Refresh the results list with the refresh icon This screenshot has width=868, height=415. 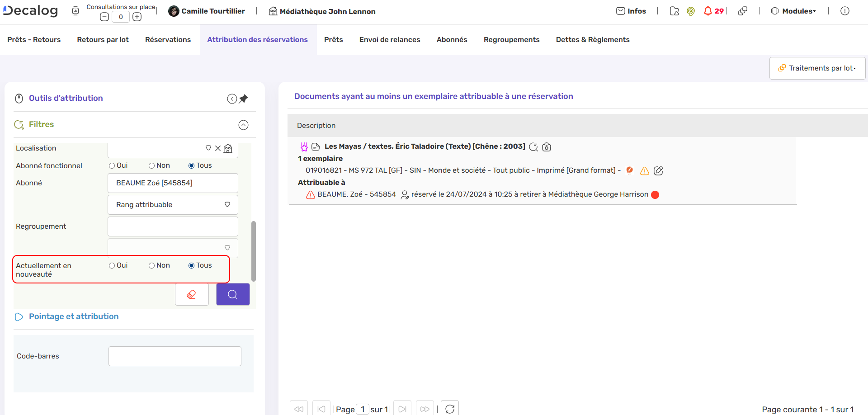pyautogui.click(x=450, y=409)
